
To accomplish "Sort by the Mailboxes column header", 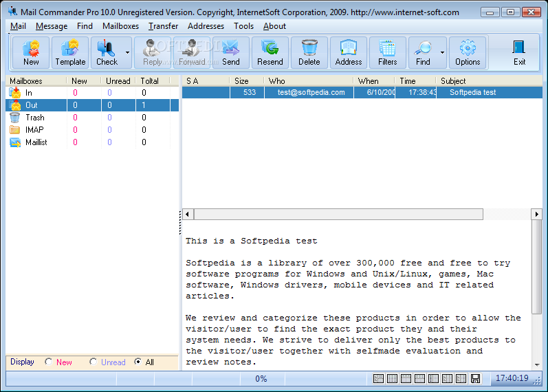I will click(36, 81).
